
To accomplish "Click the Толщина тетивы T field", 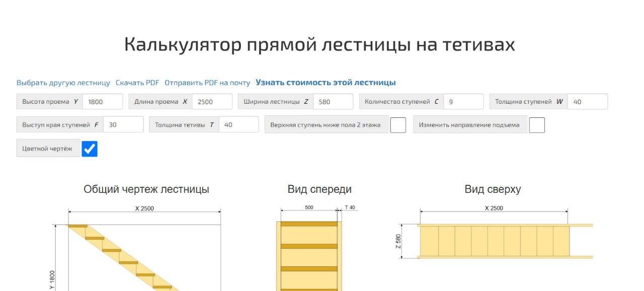I will click(x=240, y=124).
